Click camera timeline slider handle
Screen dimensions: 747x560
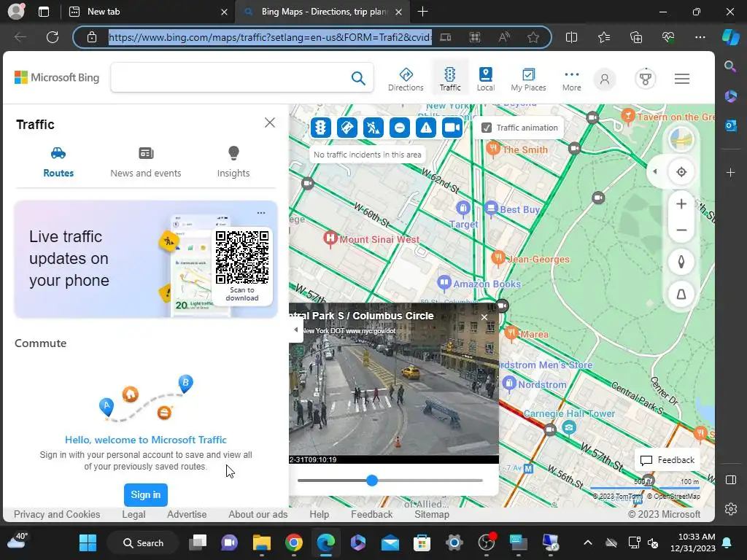coord(372,481)
